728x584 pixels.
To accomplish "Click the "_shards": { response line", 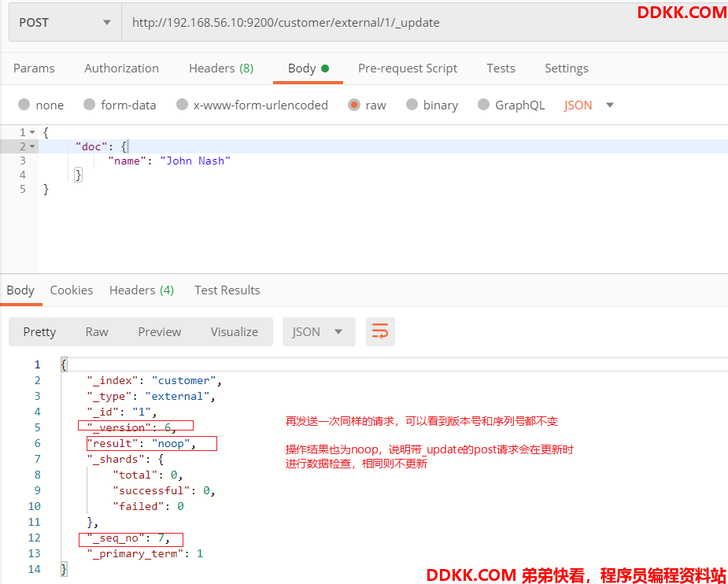I will pos(125,459).
